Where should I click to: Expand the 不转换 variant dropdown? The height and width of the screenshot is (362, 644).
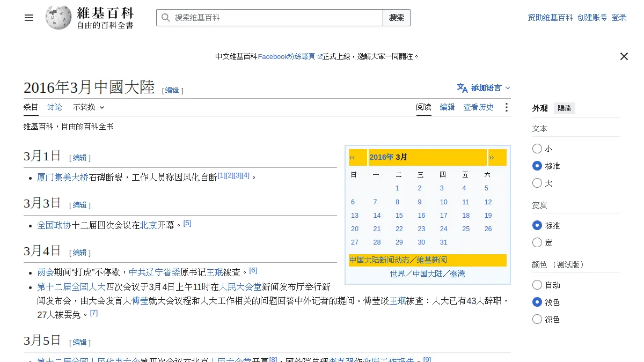pyautogui.click(x=89, y=107)
